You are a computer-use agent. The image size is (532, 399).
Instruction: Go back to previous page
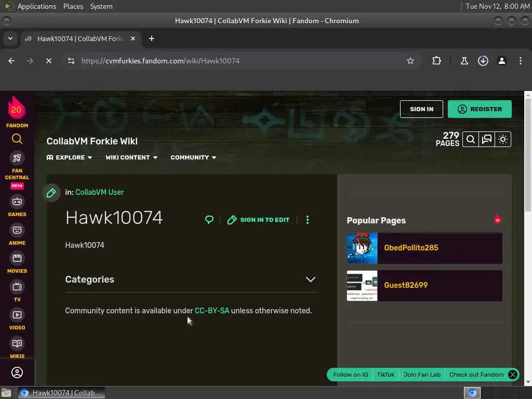coord(11,61)
